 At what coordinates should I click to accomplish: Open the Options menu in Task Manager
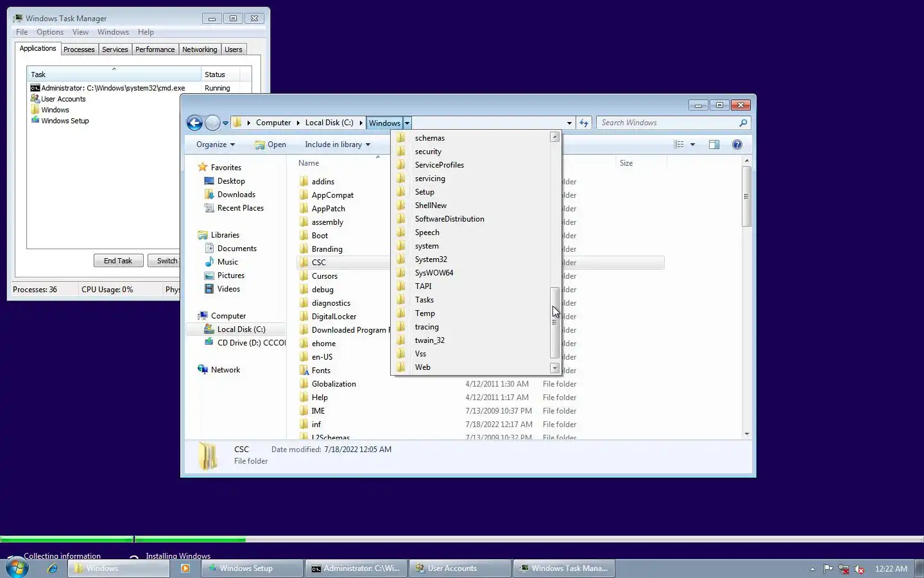click(50, 32)
